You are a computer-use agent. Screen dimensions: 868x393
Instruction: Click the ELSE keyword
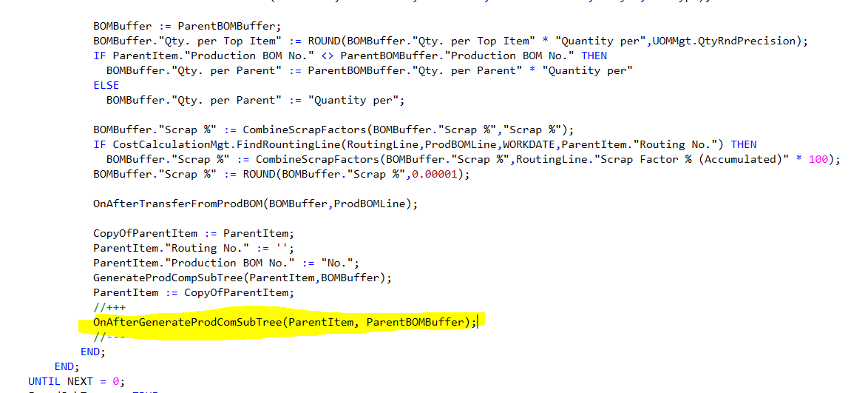click(x=106, y=85)
